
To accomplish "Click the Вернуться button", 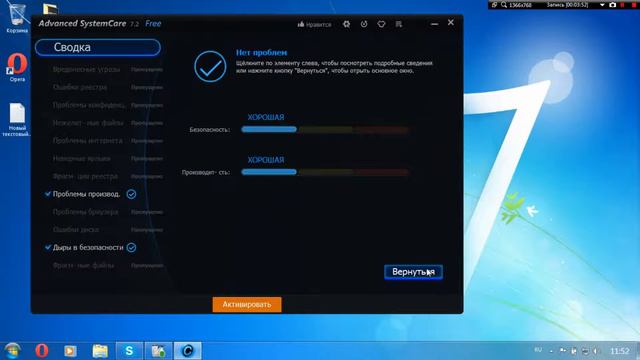I will click(x=413, y=272).
